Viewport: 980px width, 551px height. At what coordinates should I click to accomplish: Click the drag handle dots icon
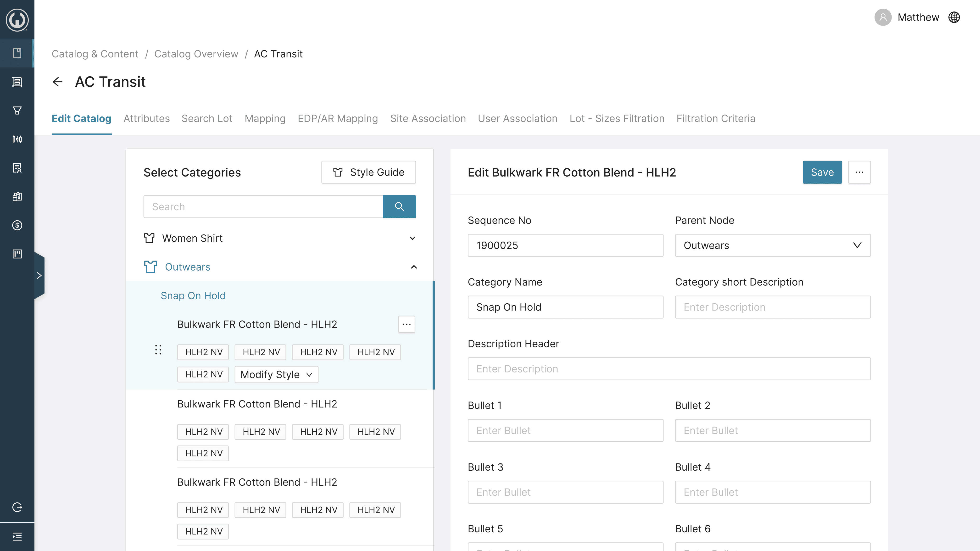tap(158, 350)
